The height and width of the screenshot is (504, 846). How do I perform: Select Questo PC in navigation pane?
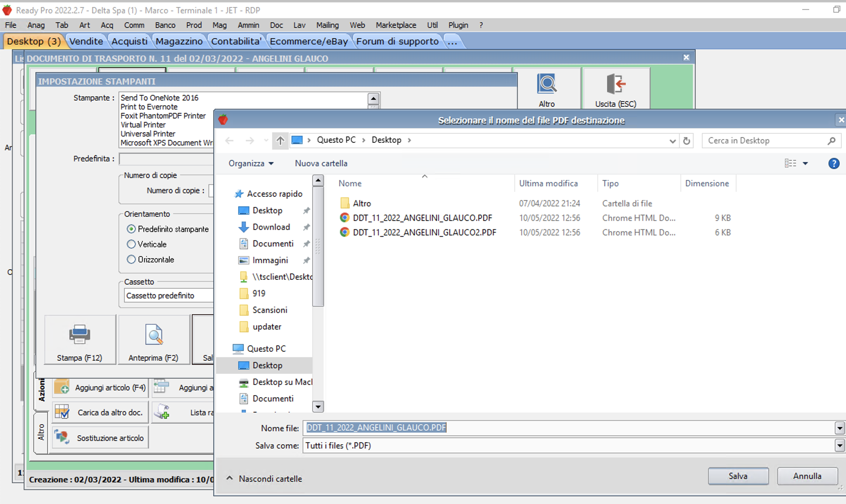coord(266,349)
